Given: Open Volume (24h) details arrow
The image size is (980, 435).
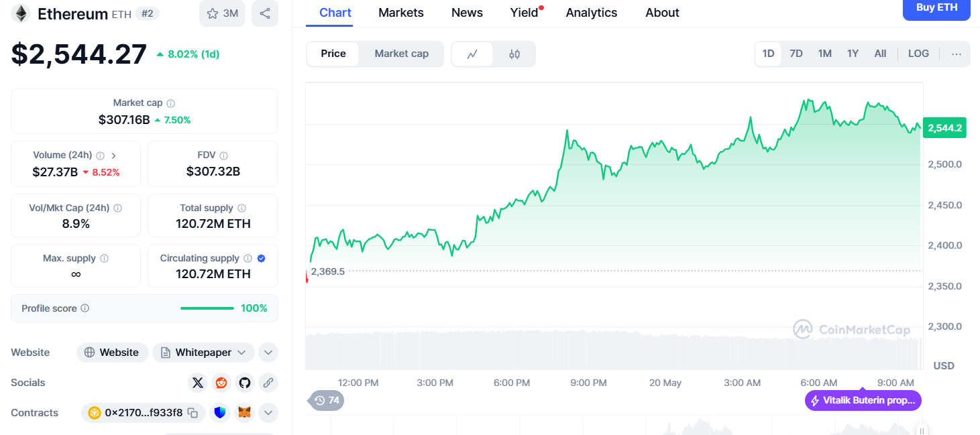Looking at the screenshot, I should pyautogui.click(x=113, y=156).
